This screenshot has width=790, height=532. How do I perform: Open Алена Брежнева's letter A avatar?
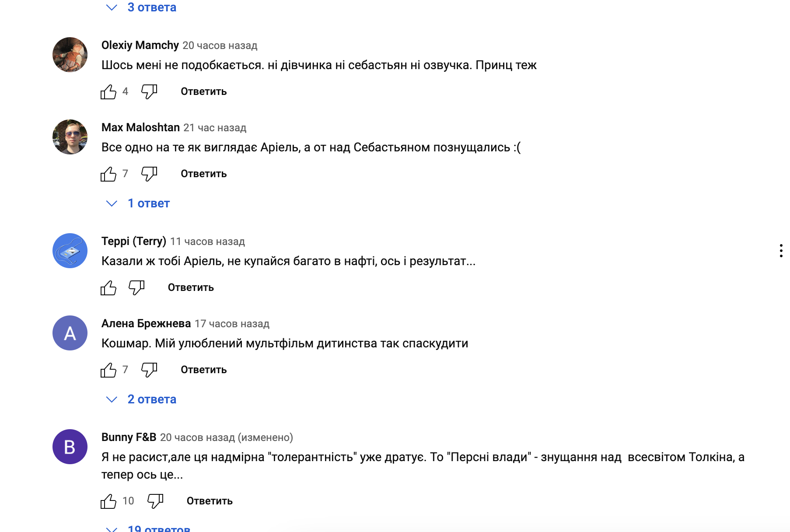coord(70,333)
